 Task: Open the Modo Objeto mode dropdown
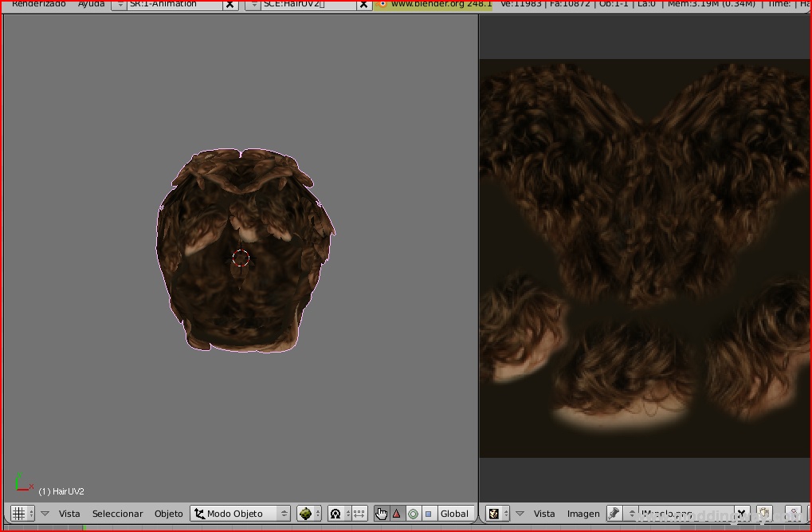tap(241, 514)
